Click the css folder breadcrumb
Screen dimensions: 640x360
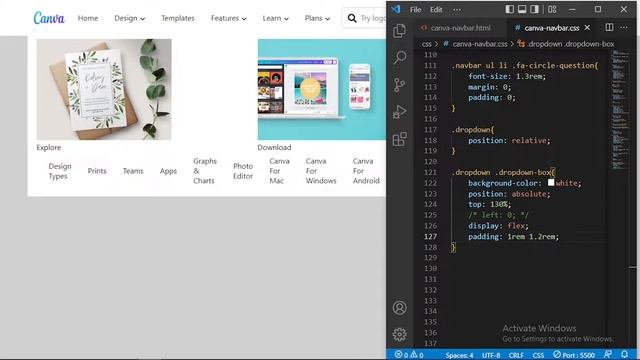[x=427, y=44]
